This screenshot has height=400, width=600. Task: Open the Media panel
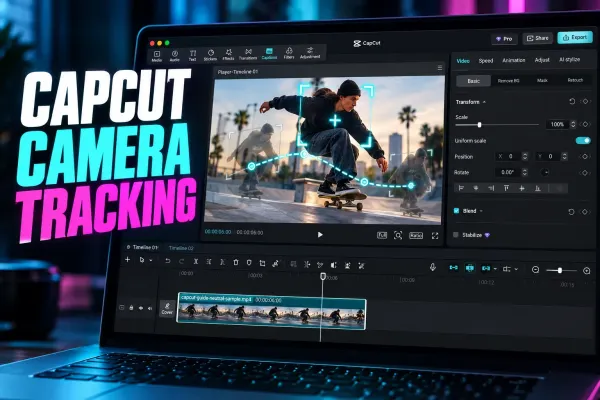point(157,56)
